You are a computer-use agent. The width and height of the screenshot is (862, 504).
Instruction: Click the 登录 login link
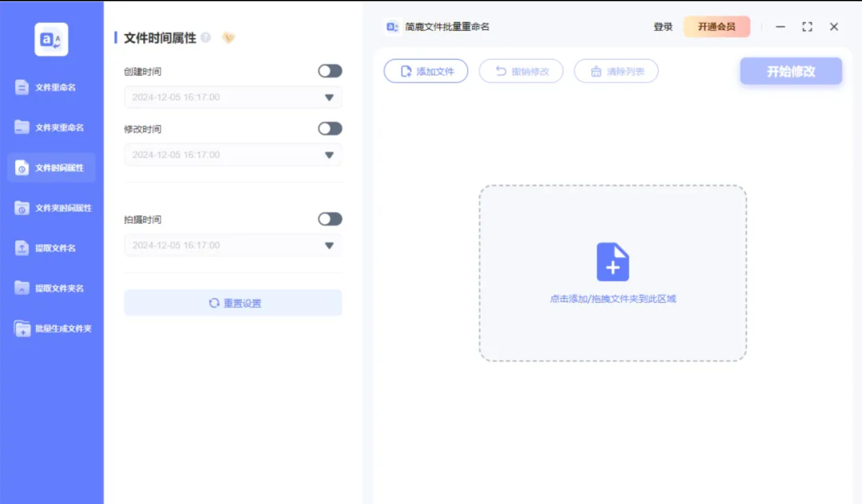pyautogui.click(x=663, y=27)
